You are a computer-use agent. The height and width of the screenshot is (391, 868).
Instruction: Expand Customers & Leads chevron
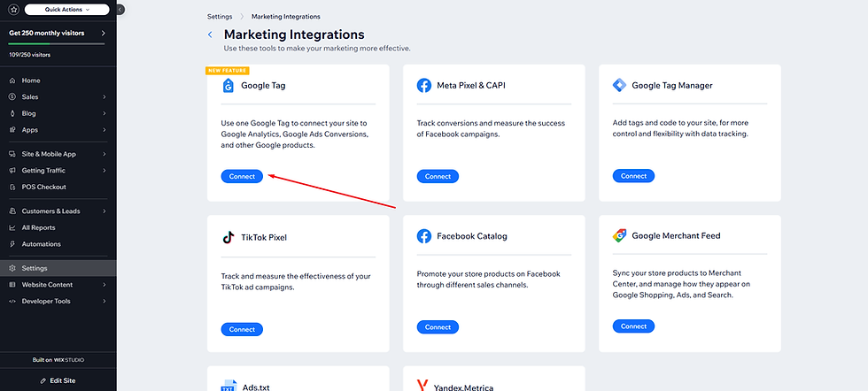pyautogui.click(x=105, y=211)
